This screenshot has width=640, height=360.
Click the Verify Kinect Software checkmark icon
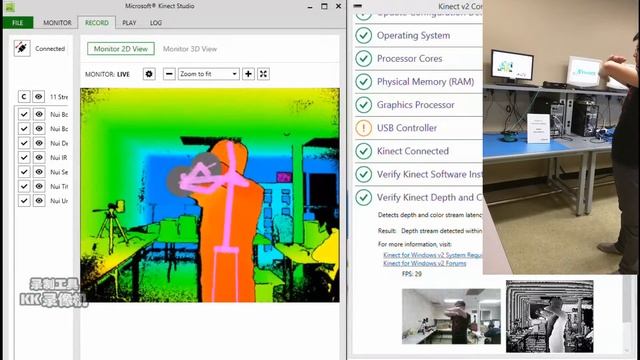[363, 174]
